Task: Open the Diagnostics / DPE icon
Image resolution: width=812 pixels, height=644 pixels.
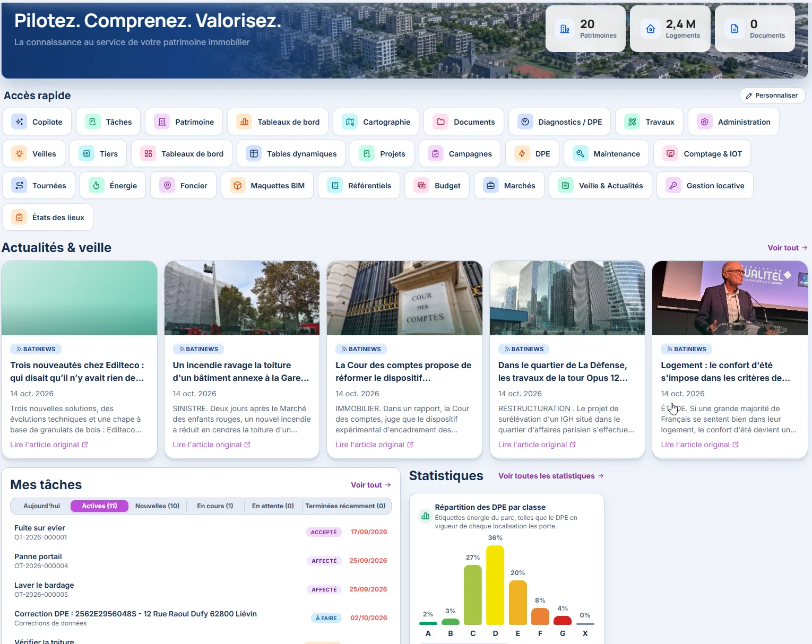Action: (x=525, y=122)
